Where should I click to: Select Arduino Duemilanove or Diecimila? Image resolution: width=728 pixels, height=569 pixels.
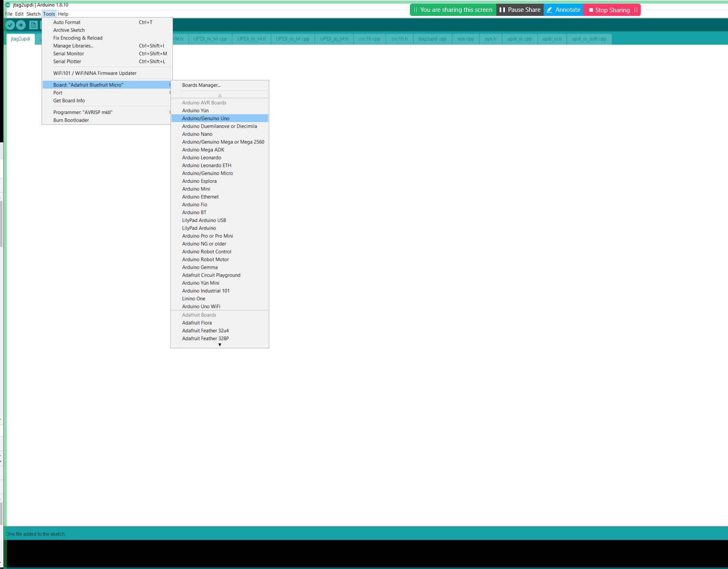coord(220,126)
